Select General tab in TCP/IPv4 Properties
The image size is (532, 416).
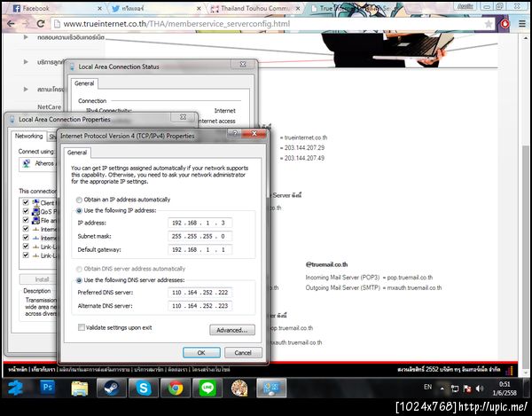tap(77, 153)
